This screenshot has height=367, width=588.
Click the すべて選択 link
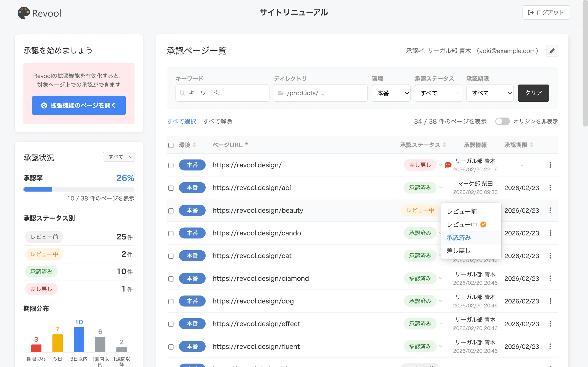click(x=181, y=121)
